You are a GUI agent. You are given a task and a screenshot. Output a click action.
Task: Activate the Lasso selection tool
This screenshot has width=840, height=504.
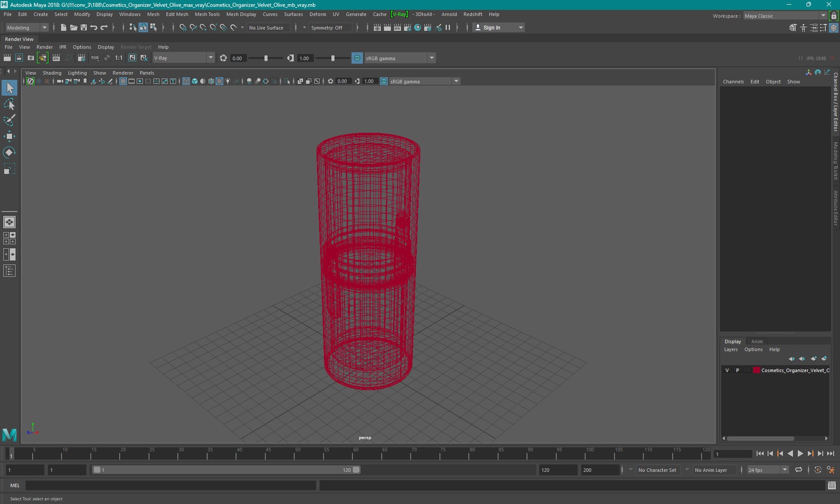tap(9, 104)
